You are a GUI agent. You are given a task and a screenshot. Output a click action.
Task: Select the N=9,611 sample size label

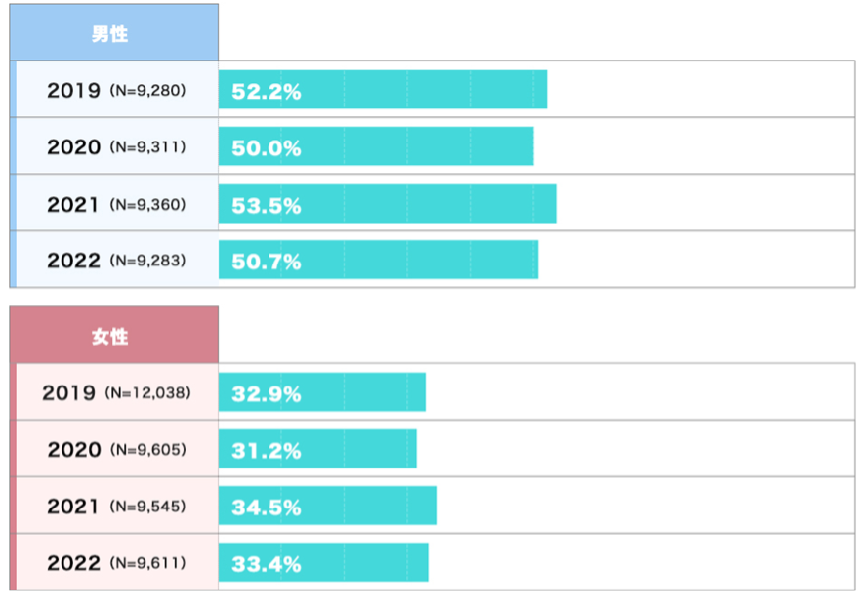point(147,563)
